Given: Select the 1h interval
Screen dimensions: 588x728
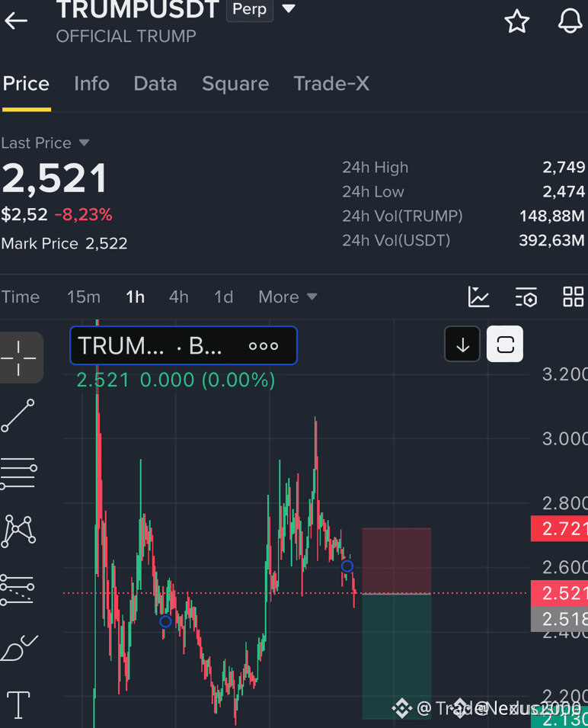Looking at the screenshot, I should click(136, 297).
